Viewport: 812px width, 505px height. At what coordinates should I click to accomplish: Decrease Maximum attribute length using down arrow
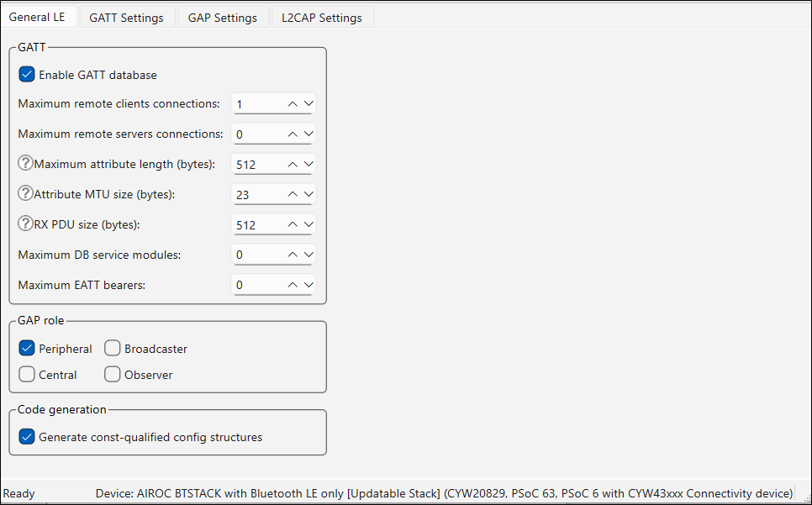(x=308, y=165)
